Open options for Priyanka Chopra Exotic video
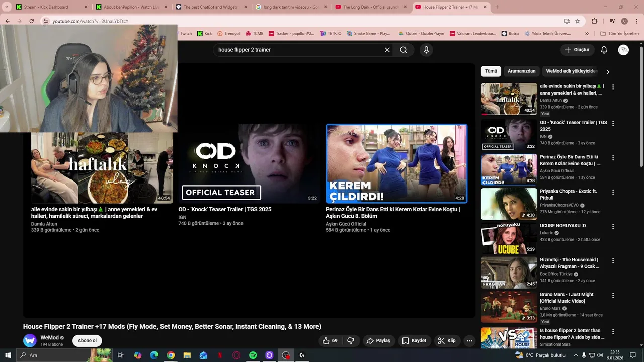Image resolution: width=644 pixels, height=362 pixels. [x=613, y=192]
